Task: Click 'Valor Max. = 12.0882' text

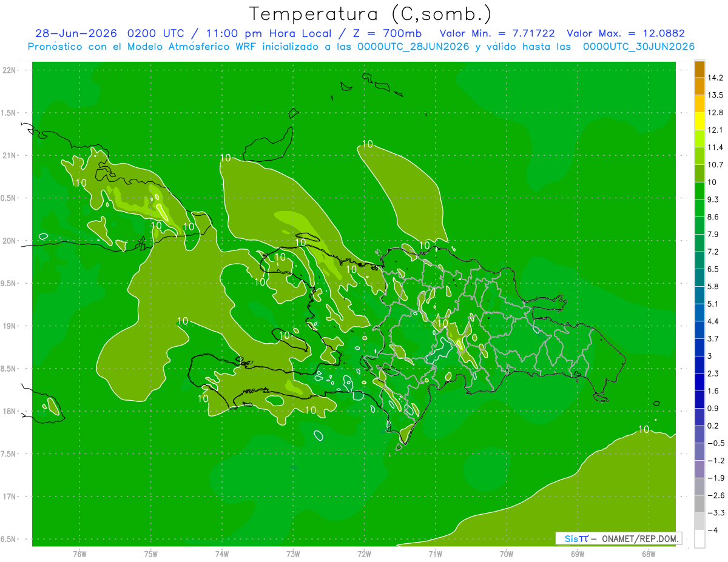Action: tap(625, 33)
